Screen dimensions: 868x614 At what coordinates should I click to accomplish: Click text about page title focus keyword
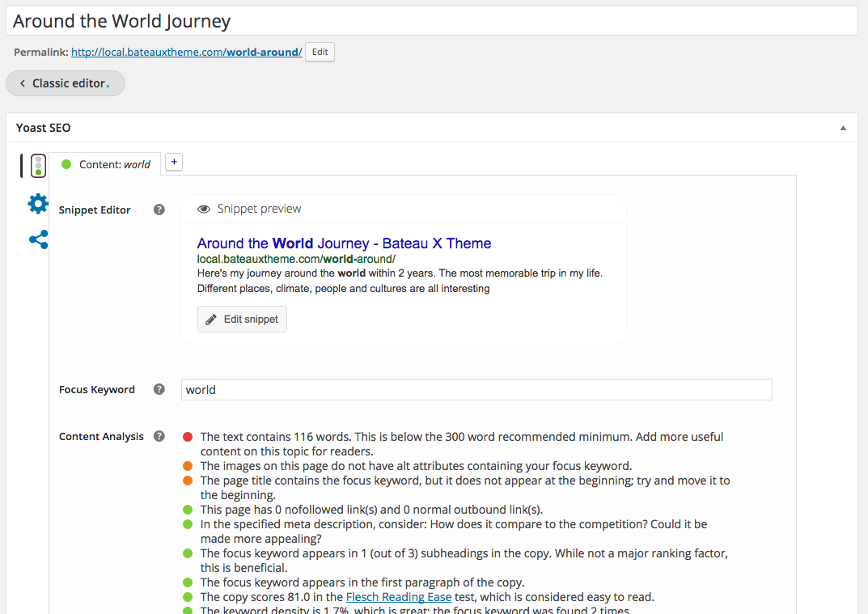pos(465,488)
